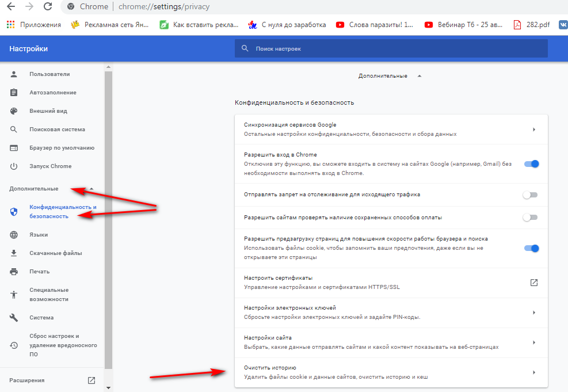Enable the do-not-track запрет на отслеживание switch
The image size is (568, 392).
tap(531, 195)
